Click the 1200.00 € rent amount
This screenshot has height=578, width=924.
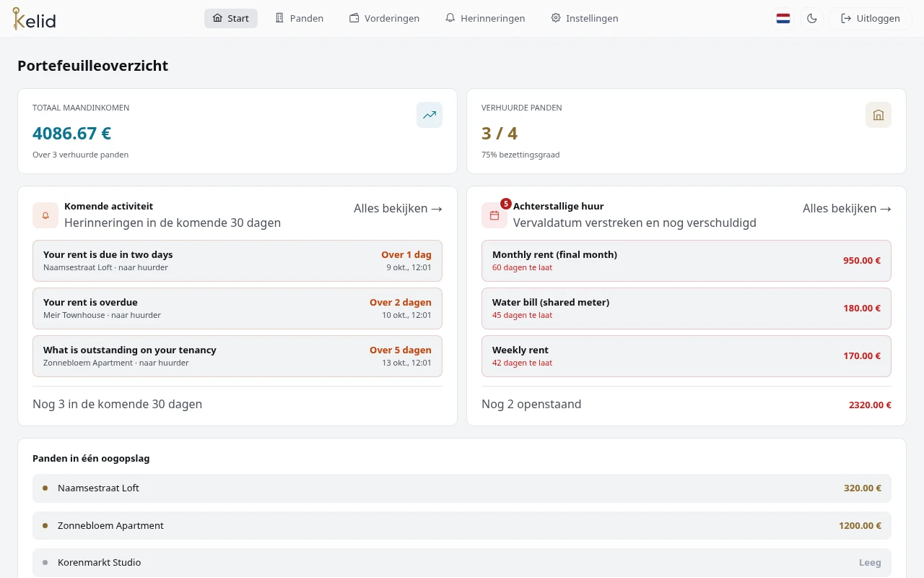(860, 526)
